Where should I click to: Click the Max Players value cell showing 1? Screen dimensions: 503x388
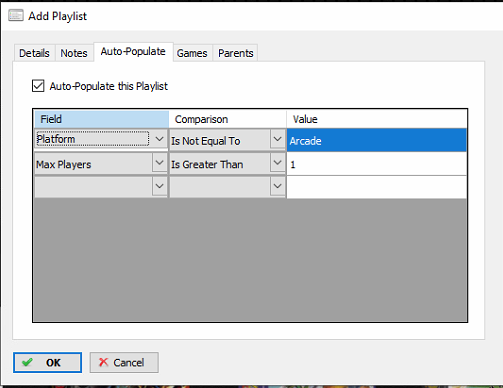click(377, 164)
